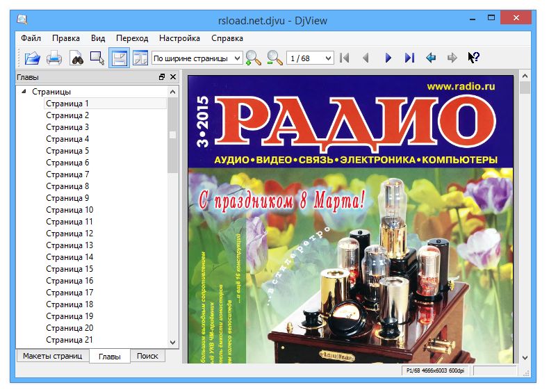
Task: Go to the previous page
Action: 366,58
